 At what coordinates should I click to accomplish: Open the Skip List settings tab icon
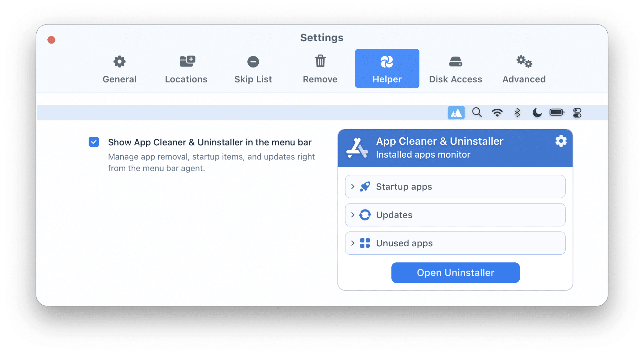tap(253, 61)
